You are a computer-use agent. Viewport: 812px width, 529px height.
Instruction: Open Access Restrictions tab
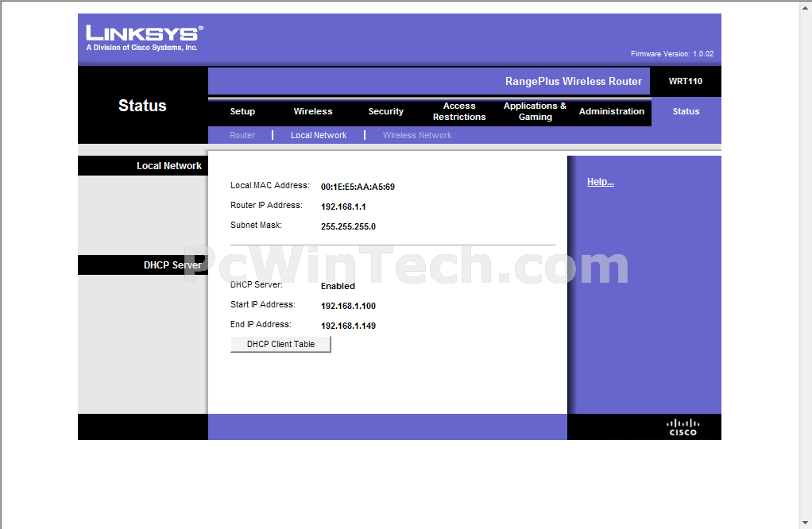coord(459,111)
